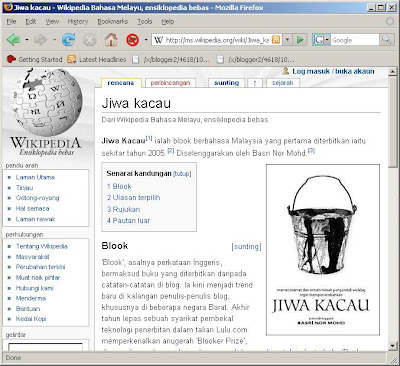This screenshot has width=400, height=366.
Task: Click the throbber activity indicator icon
Action: pyautogui.click(x=390, y=21)
